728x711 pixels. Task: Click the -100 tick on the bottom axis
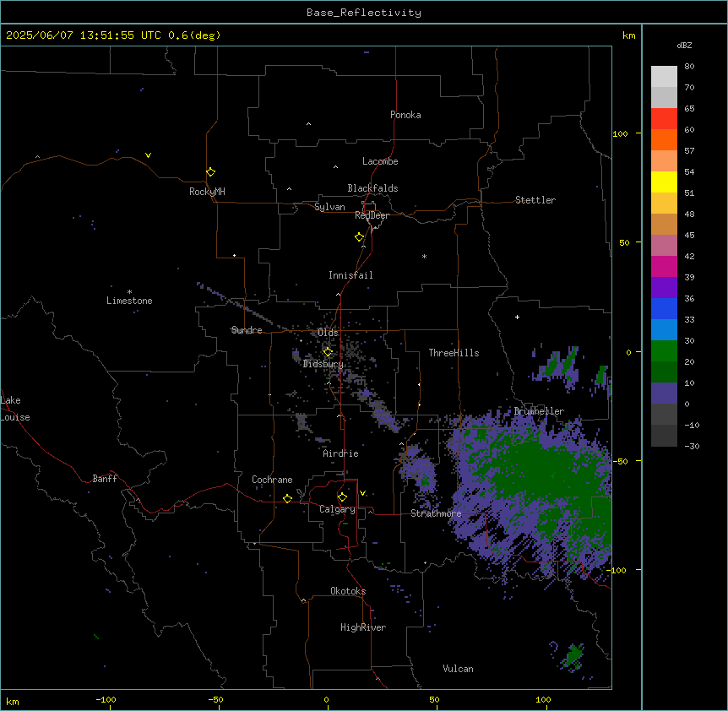coord(106,700)
